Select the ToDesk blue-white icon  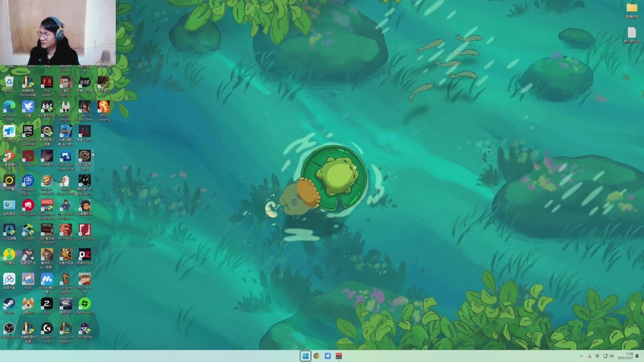point(9,132)
